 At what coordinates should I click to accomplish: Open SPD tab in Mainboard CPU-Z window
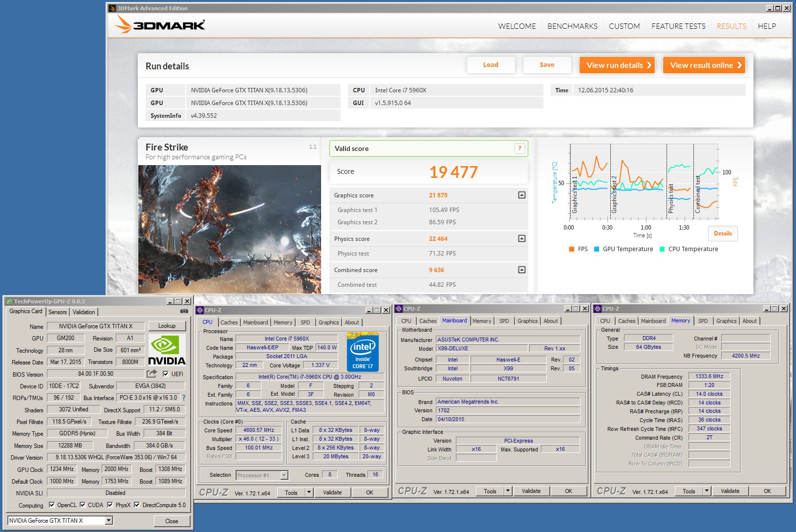pyautogui.click(x=504, y=321)
